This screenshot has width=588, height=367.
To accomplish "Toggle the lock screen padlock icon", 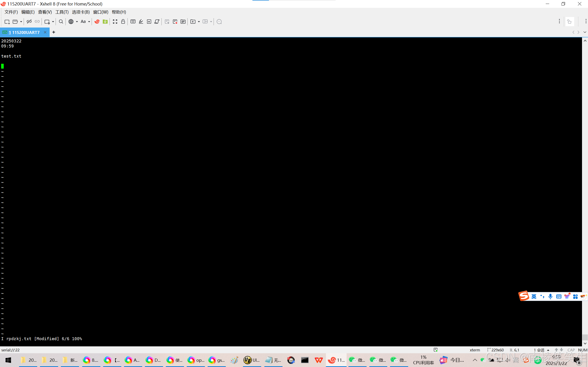I will 123,22.
